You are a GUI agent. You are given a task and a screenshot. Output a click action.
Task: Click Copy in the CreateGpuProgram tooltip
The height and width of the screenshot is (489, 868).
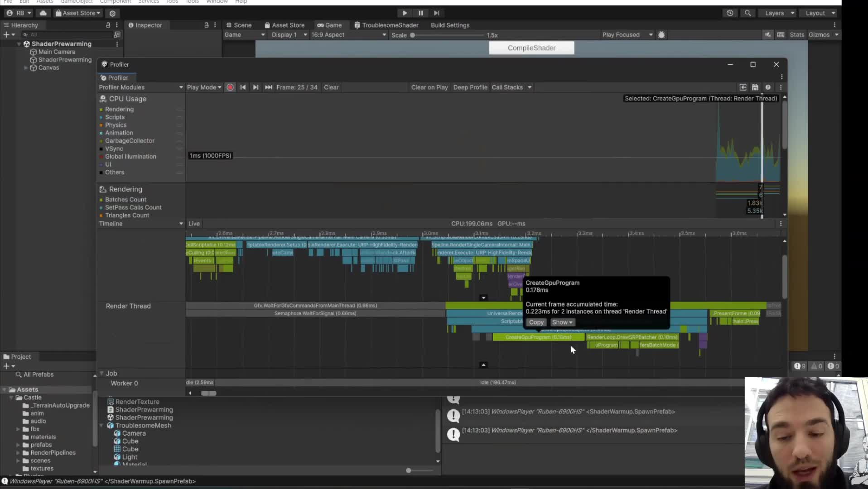tap(536, 322)
